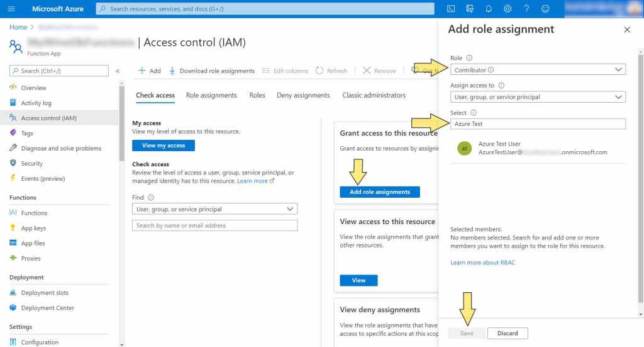Click the View button under View access
644x347 pixels.
(358, 280)
